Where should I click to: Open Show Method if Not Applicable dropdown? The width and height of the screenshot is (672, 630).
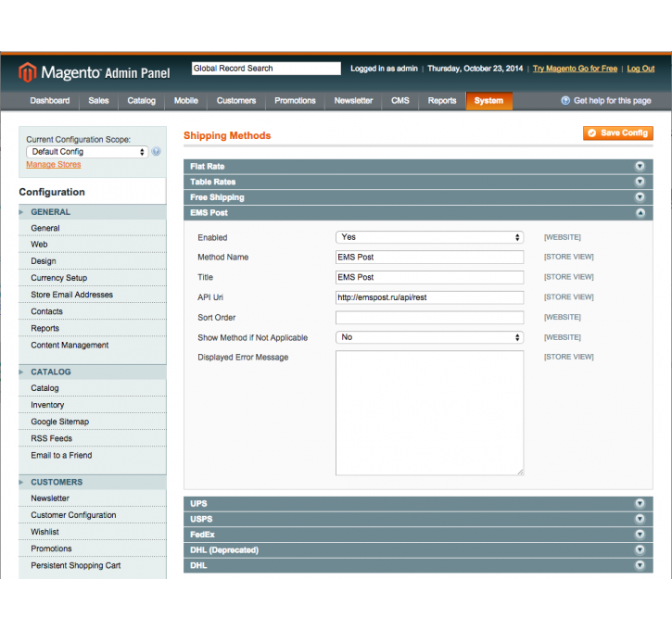(x=429, y=337)
